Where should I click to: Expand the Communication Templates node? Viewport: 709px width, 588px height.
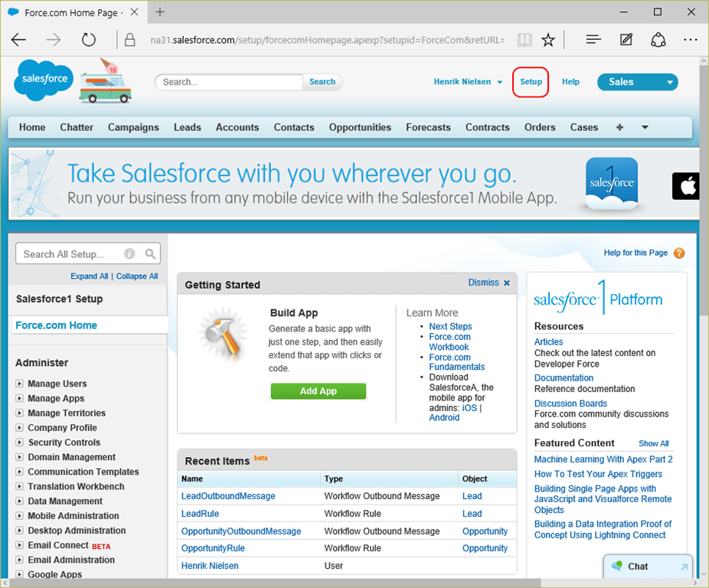[19, 472]
